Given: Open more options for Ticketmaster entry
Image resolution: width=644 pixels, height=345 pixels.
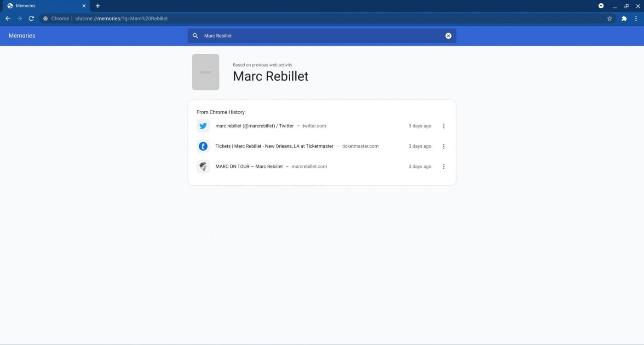Looking at the screenshot, I should coord(443,146).
